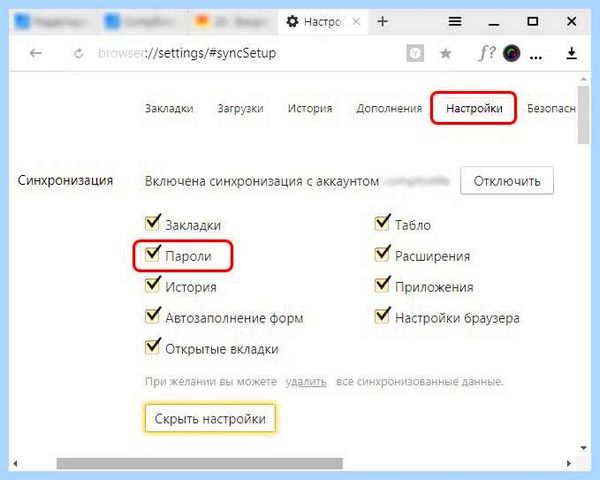Toggle the Открытые вкладки checkbox

(152, 347)
